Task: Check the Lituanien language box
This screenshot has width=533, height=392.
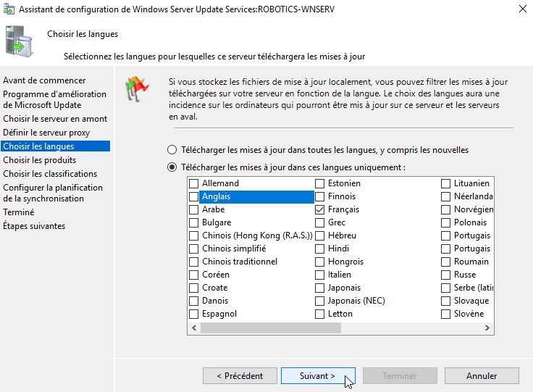Action: [x=445, y=183]
